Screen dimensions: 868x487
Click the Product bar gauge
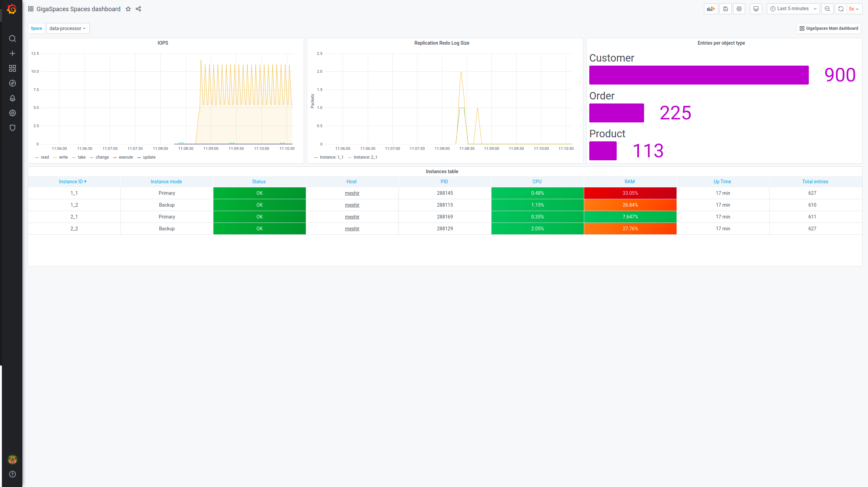[x=603, y=151]
